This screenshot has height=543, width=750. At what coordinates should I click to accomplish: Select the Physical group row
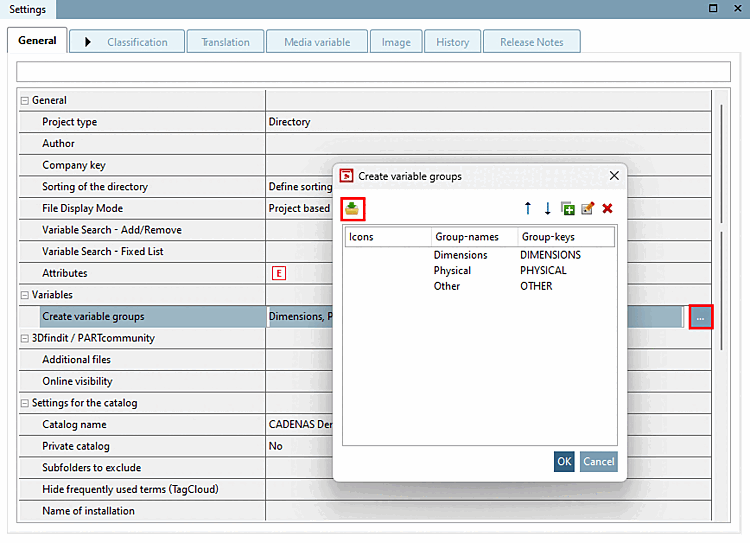(x=480, y=270)
